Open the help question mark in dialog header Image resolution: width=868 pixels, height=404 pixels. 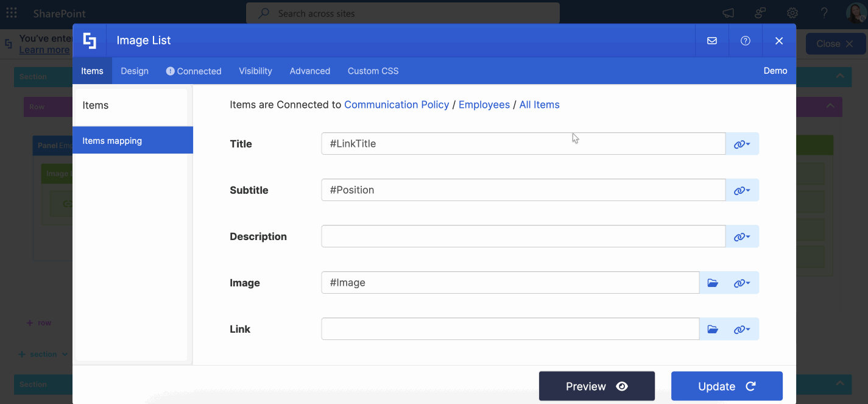pyautogui.click(x=745, y=41)
